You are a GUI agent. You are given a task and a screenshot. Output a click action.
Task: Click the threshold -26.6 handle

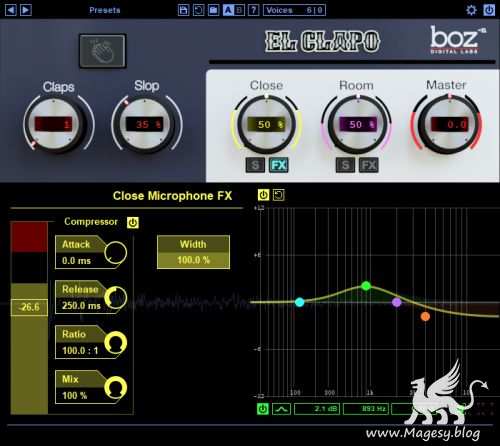(x=29, y=307)
